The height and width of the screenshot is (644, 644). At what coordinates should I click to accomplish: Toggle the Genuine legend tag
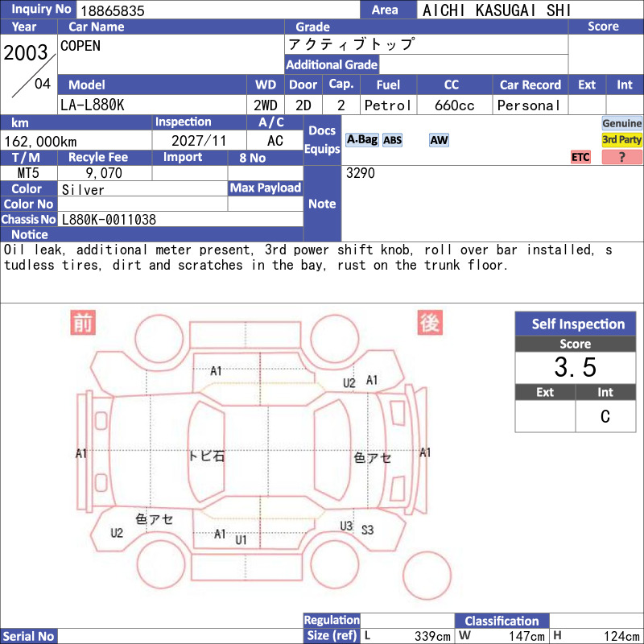click(x=621, y=123)
